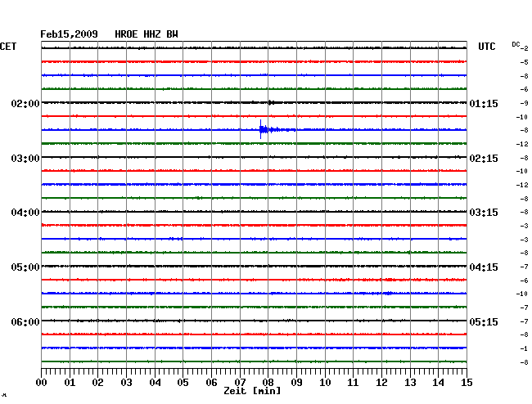Click minute tick label 11
The height and width of the screenshot is (404, 532).
pos(353,382)
